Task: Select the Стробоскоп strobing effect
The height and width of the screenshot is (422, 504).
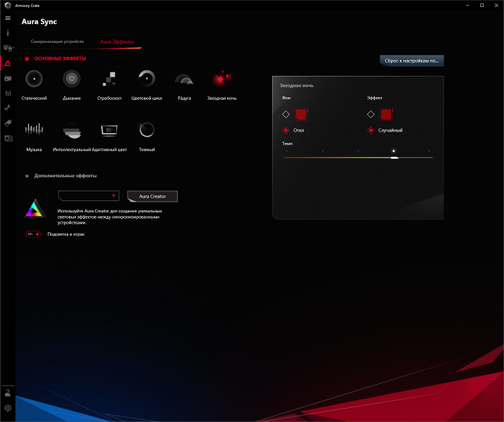Action: [109, 79]
